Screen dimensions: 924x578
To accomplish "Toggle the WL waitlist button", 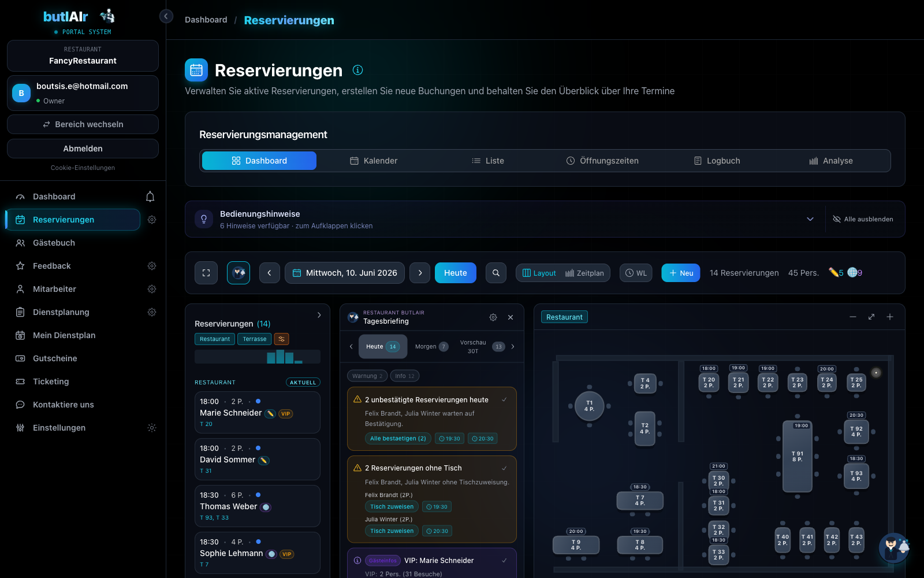I will [x=636, y=273].
